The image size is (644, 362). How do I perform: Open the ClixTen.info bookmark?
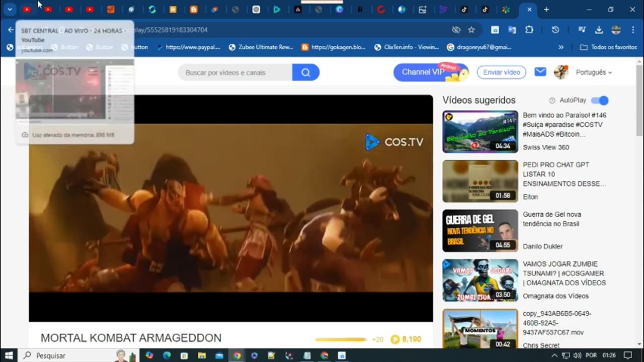[407, 47]
